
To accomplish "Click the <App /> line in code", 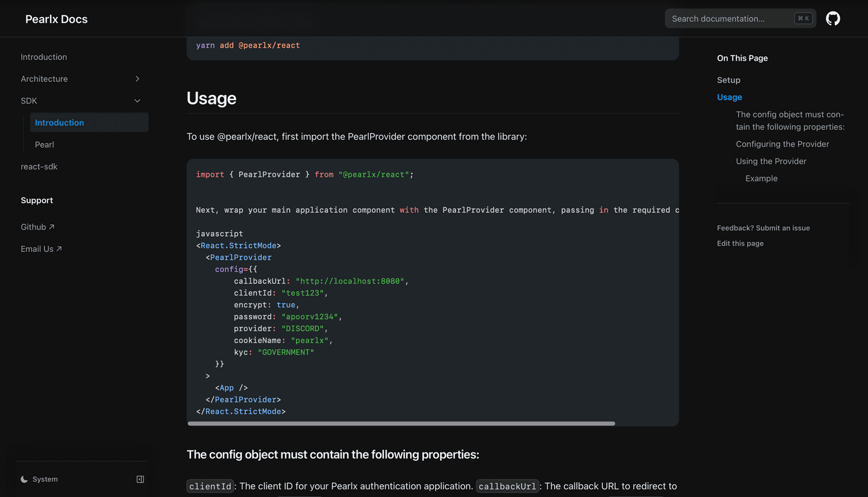I will [231, 388].
